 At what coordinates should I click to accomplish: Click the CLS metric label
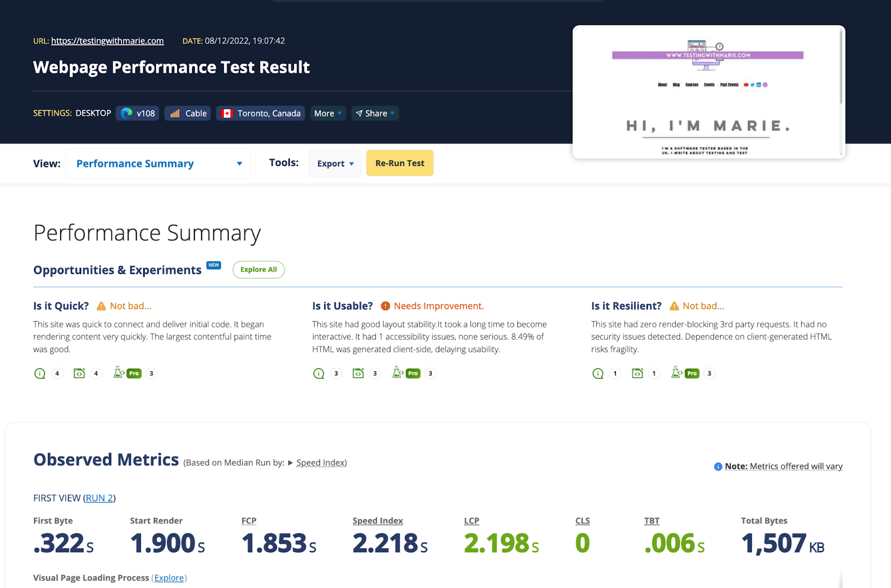[582, 521]
